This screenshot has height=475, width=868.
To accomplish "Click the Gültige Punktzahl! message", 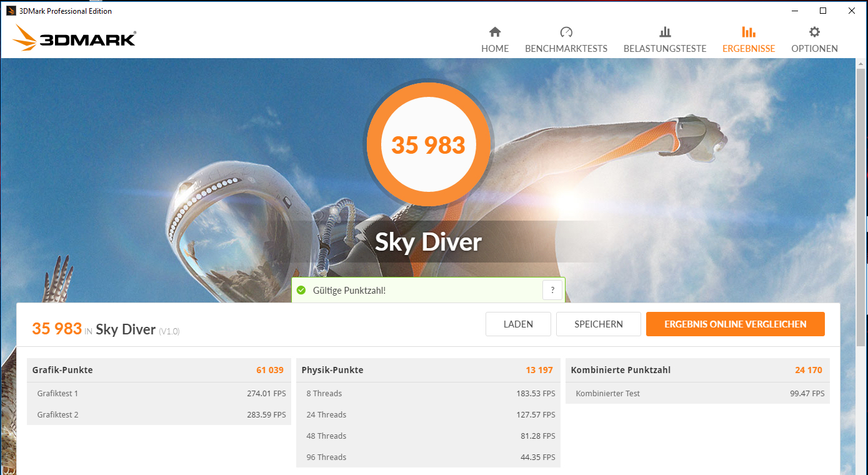I will [349, 290].
